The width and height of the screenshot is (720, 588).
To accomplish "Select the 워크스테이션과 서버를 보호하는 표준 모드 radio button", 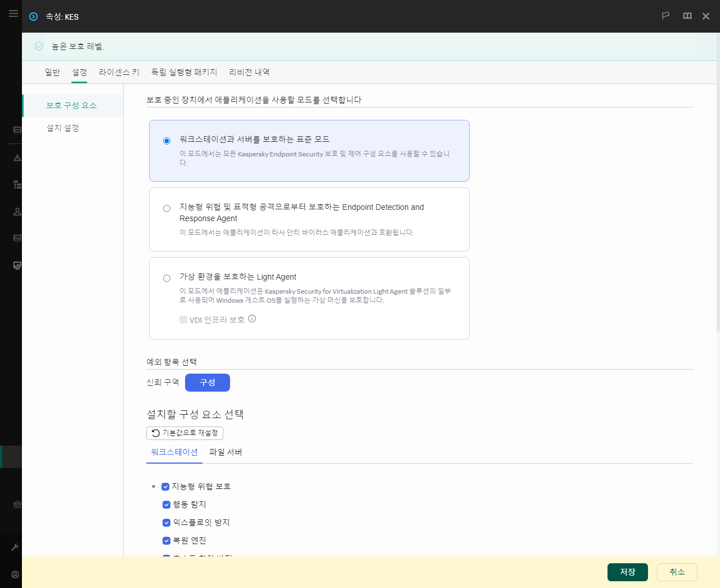I will (x=166, y=141).
